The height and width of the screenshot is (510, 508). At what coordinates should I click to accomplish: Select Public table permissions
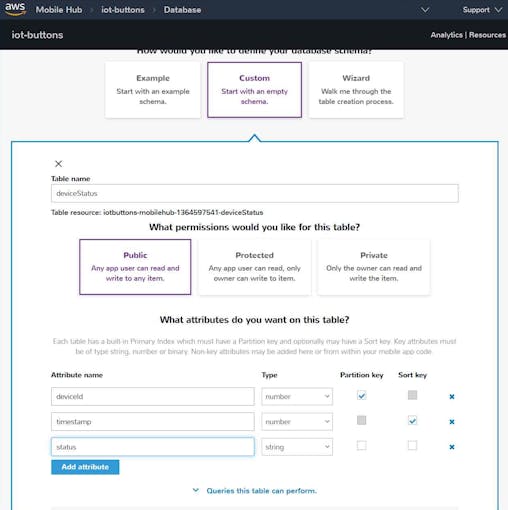click(x=135, y=267)
